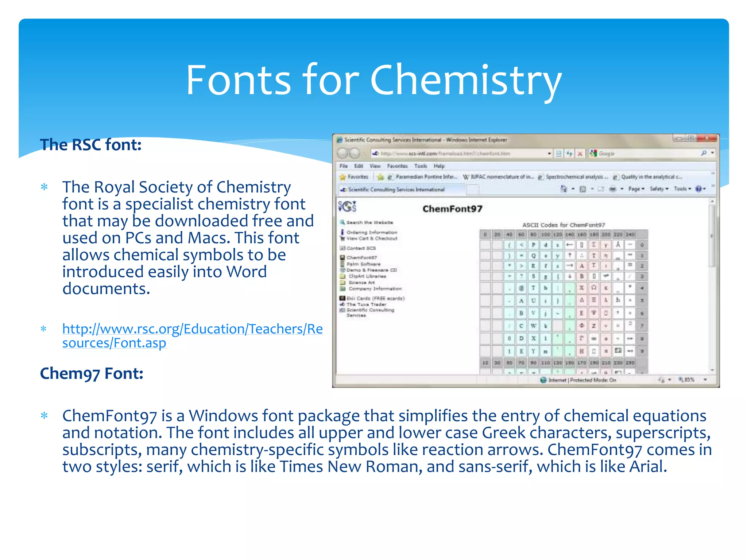Click the IE Back navigation button
This screenshot has width=747, height=560.
(342, 153)
